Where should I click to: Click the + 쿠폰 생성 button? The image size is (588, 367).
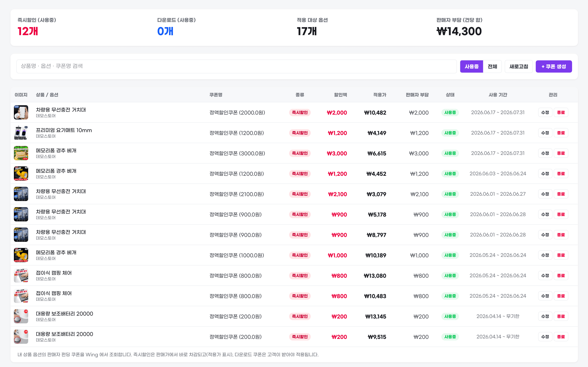point(553,66)
